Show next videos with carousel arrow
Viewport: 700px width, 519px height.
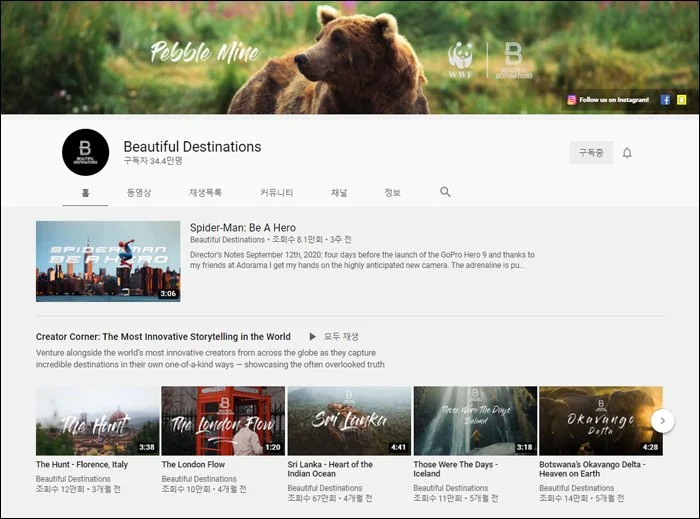coord(662,420)
